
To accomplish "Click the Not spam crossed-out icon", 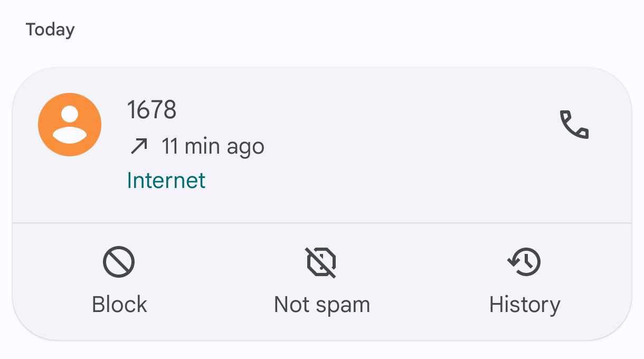I will 321,262.
